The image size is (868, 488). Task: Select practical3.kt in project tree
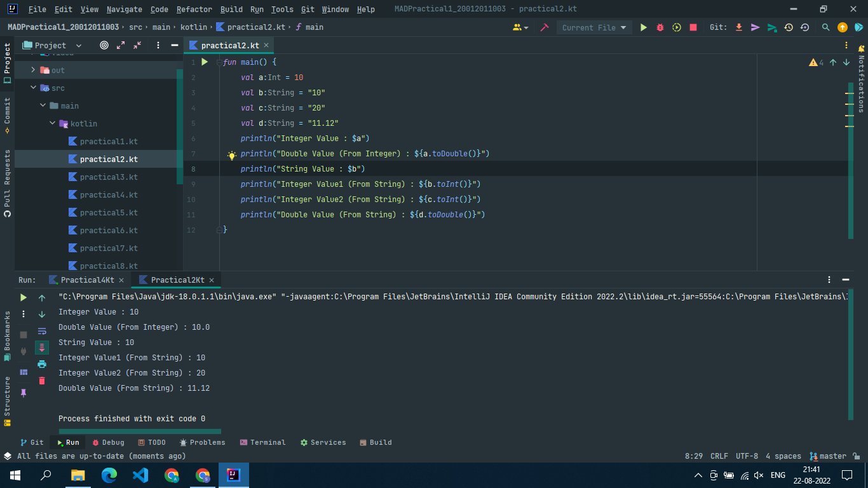pos(109,177)
